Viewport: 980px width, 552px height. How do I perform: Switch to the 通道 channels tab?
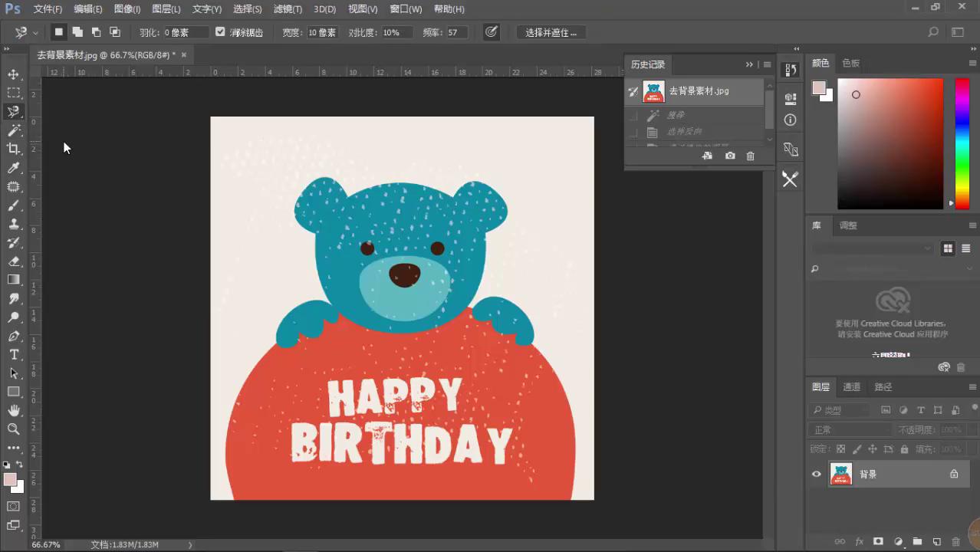point(851,387)
